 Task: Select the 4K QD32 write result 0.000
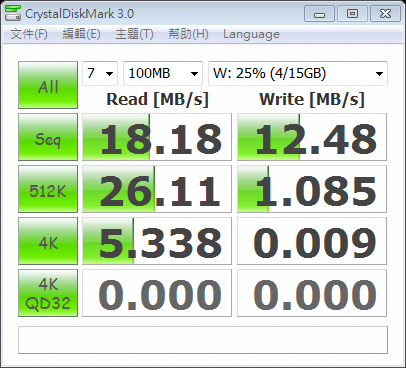(312, 293)
